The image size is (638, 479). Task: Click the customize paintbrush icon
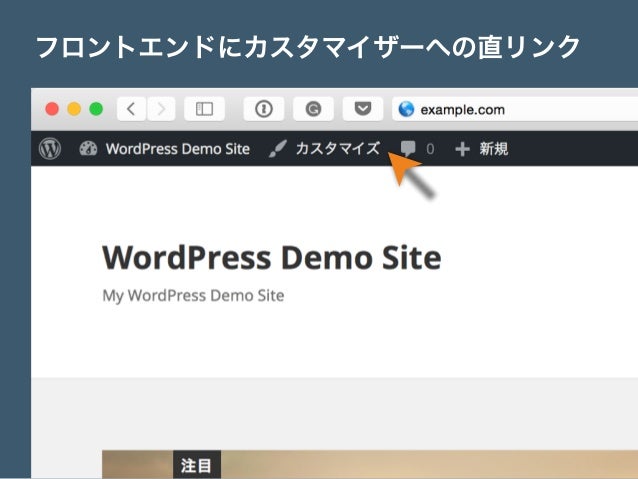(x=278, y=149)
